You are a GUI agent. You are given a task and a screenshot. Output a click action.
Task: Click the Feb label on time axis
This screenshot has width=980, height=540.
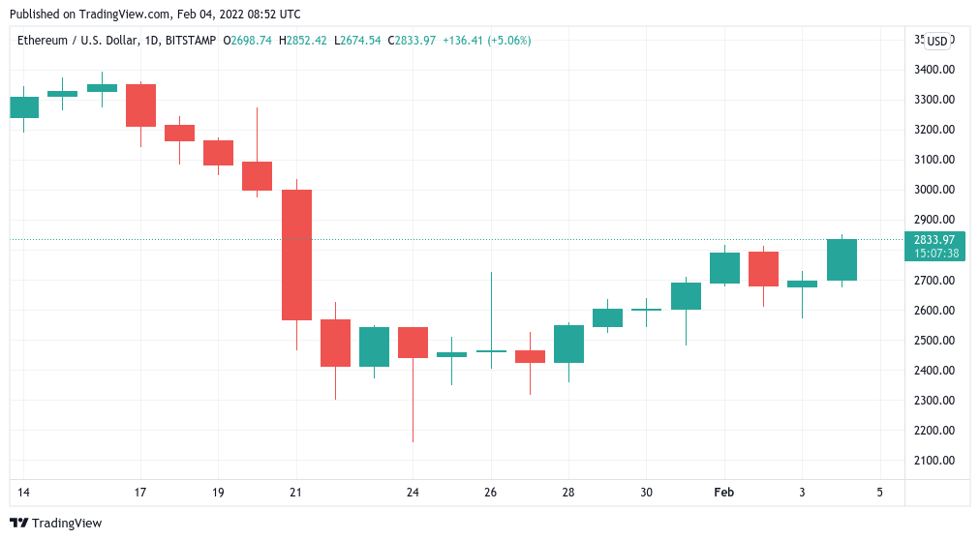tap(723, 493)
